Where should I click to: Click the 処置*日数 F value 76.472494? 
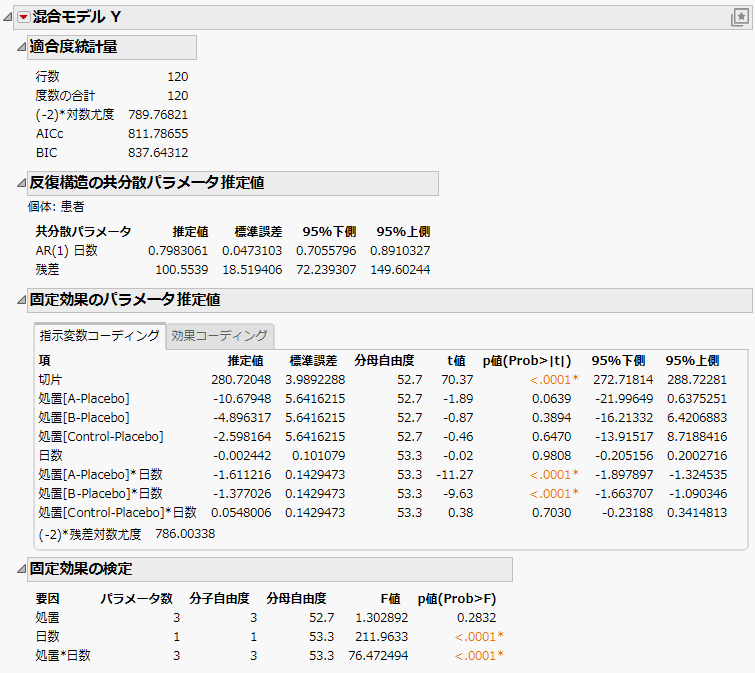click(x=378, y=656)
